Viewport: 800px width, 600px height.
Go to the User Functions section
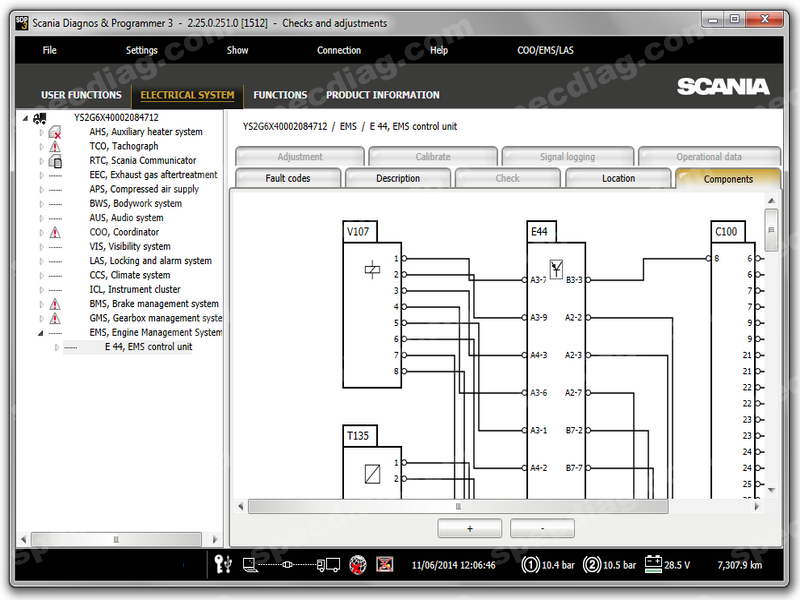tap(81, 95)
